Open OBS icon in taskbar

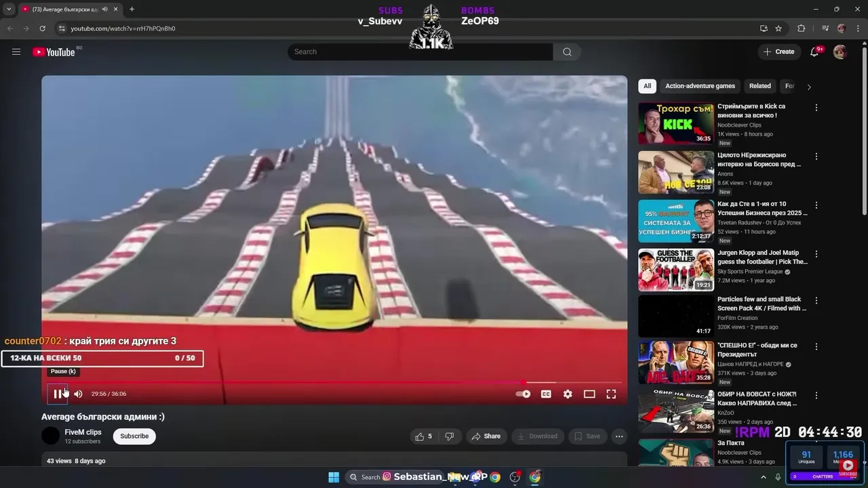point(515,477)
